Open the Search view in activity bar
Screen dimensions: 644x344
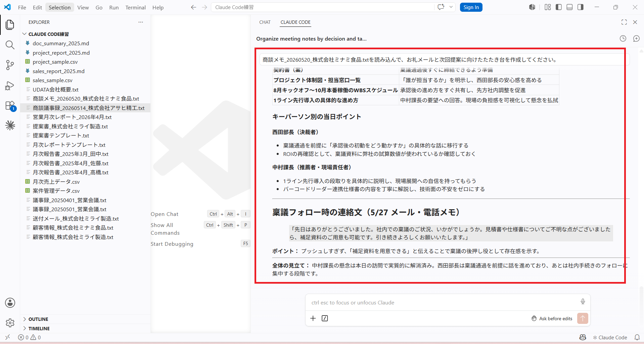point(10,45)
